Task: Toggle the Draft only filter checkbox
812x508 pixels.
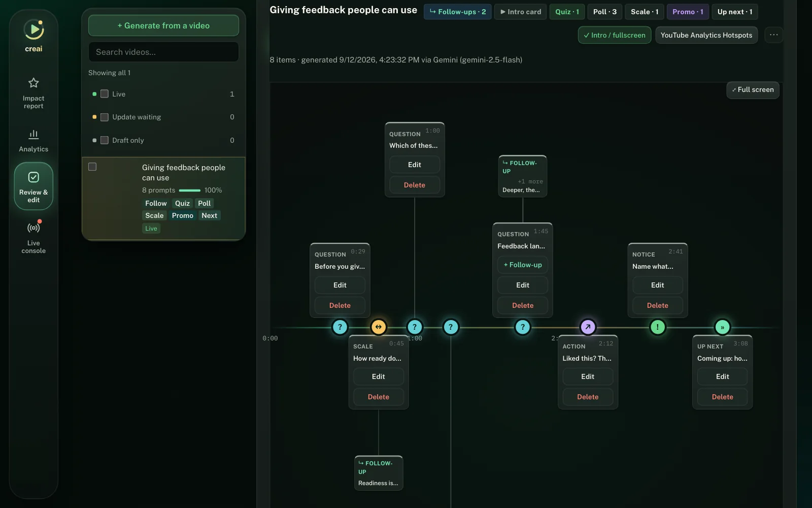Action: click(x=105, y=140)
